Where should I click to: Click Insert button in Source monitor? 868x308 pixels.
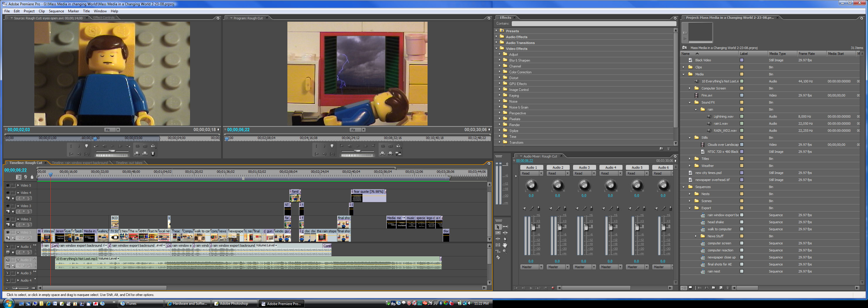pos(137,154)
